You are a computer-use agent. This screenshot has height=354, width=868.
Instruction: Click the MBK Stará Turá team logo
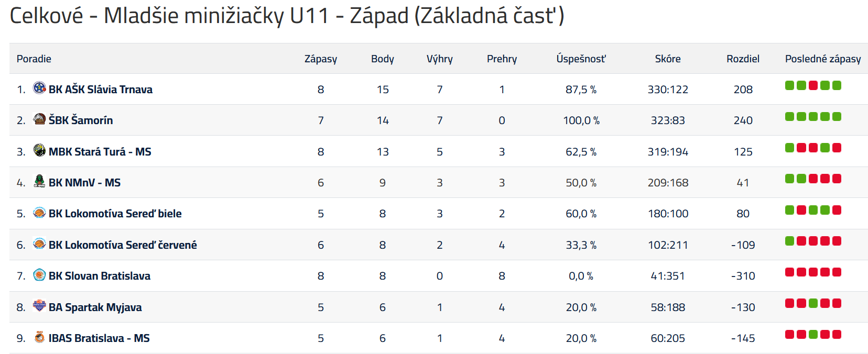click(x=39, y=150)
